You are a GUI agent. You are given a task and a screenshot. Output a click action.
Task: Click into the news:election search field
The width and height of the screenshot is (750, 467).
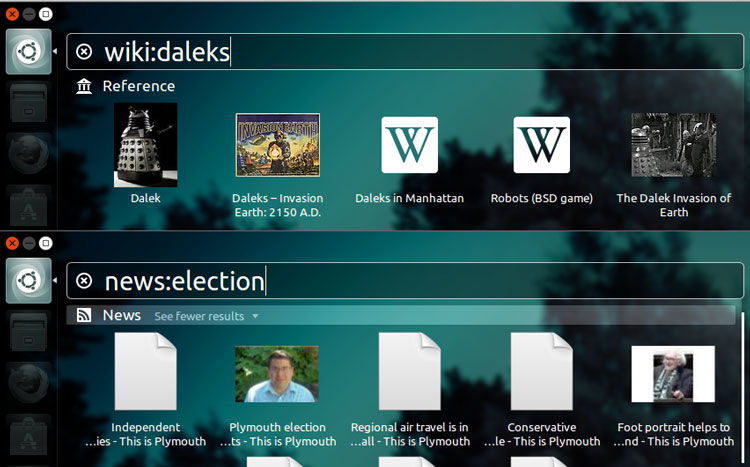405,281
